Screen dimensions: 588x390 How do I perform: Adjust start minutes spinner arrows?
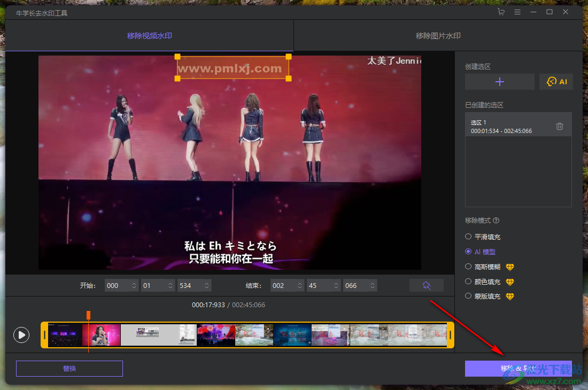134,285
